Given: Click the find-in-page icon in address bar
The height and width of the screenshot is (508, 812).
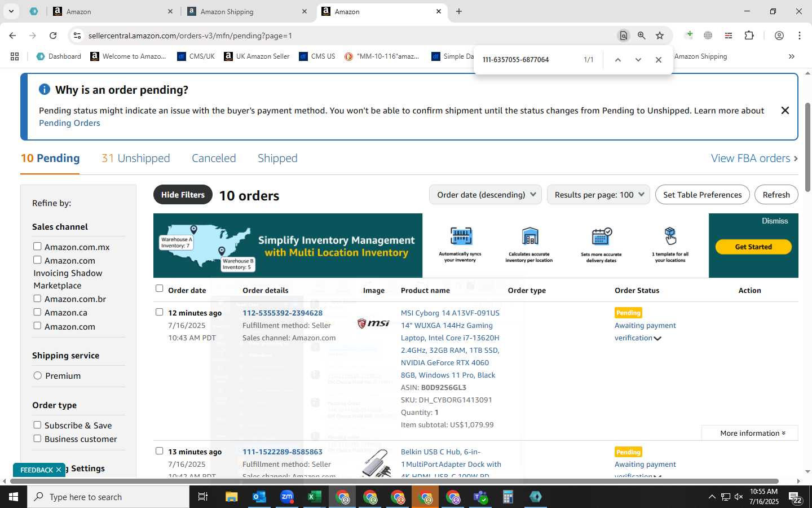Looking at the screenshot, I should point(623,36).
